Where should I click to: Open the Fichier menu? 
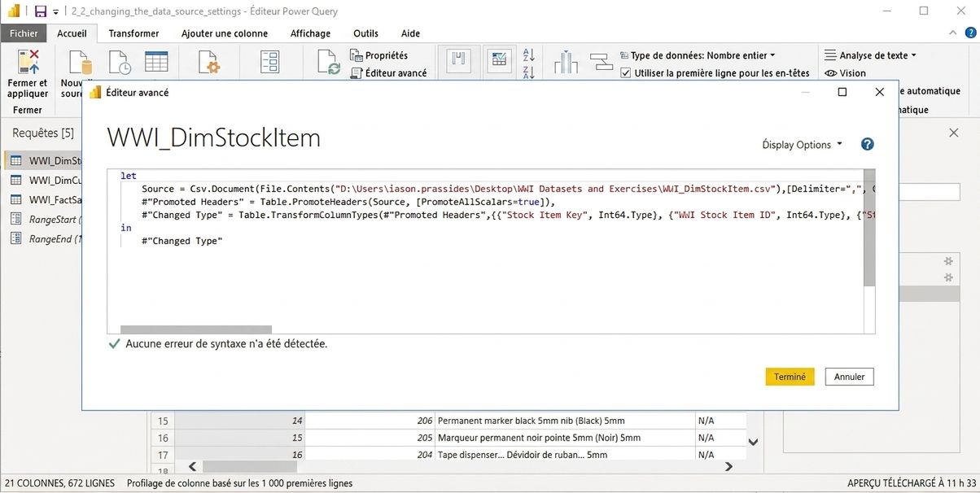click(x=24, y=33)
